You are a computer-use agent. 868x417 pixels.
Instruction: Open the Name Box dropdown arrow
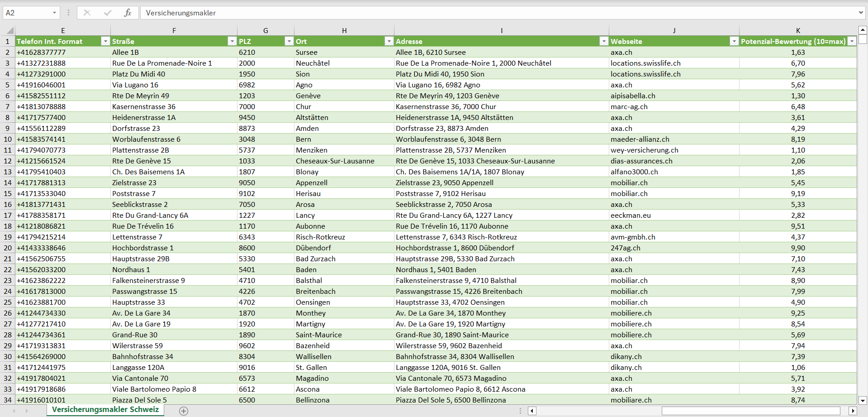[x=54, y=13]
